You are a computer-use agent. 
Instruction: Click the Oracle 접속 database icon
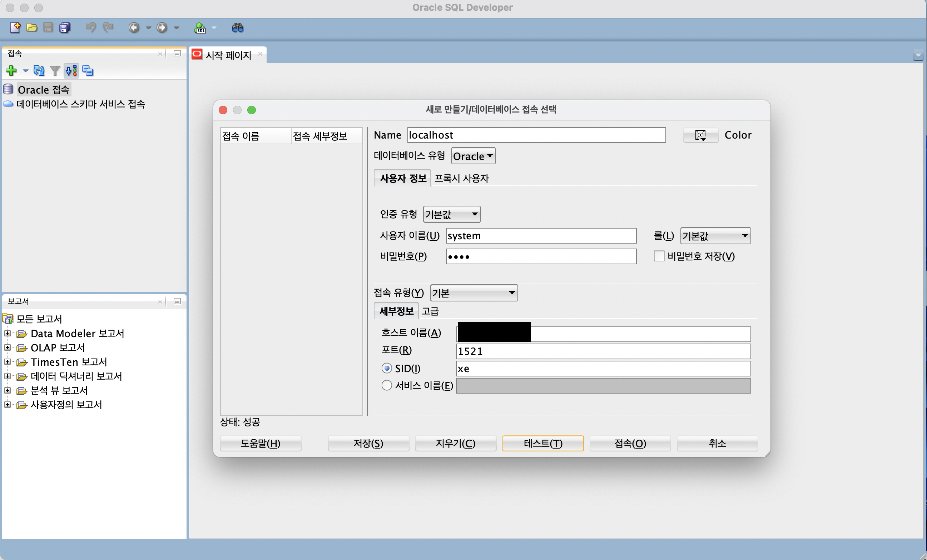coord(8,89)
